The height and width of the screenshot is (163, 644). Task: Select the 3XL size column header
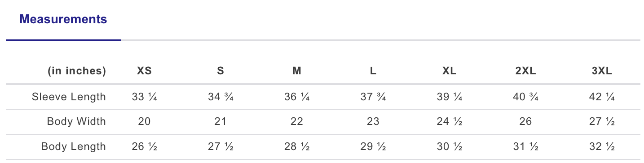coord(602,71)
